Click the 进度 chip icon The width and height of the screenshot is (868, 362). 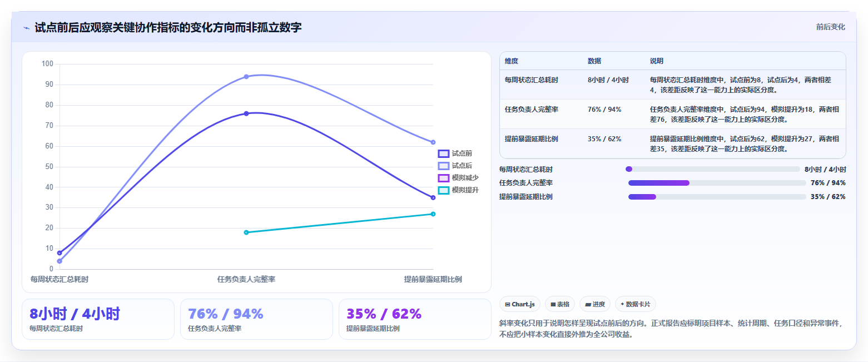click(x=588, y=304)
